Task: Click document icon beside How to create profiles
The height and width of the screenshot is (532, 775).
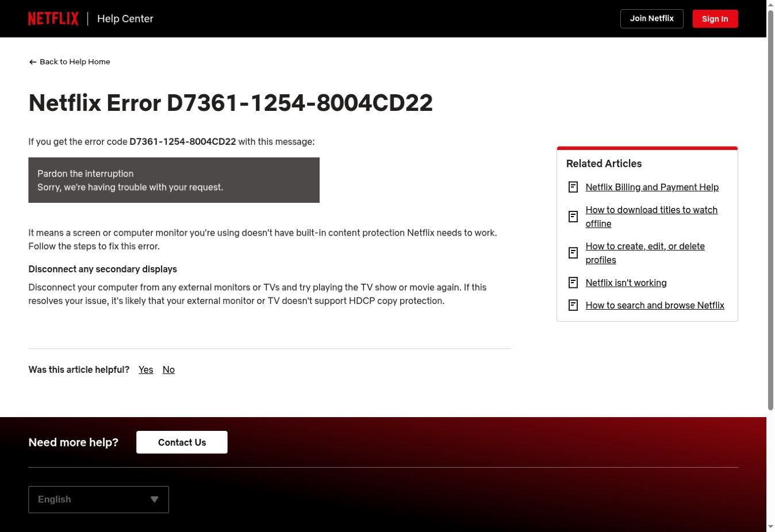Action: click(573, 253)
